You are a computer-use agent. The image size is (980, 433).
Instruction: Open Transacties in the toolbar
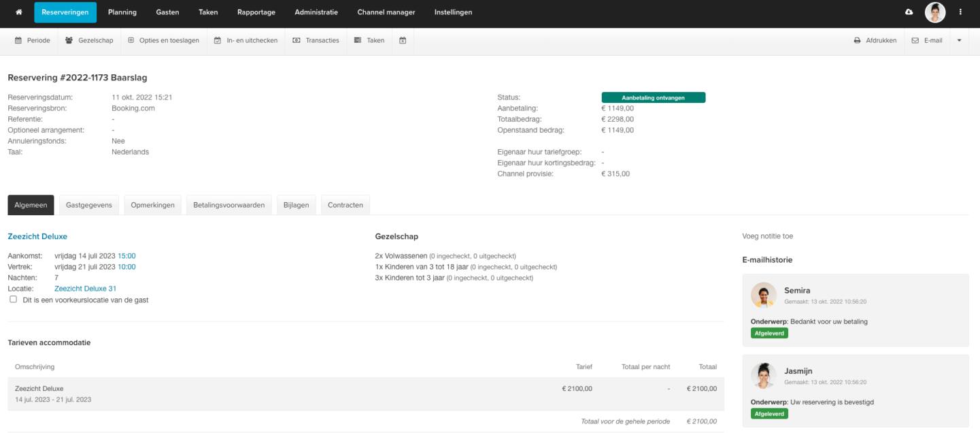coord(316,40)
